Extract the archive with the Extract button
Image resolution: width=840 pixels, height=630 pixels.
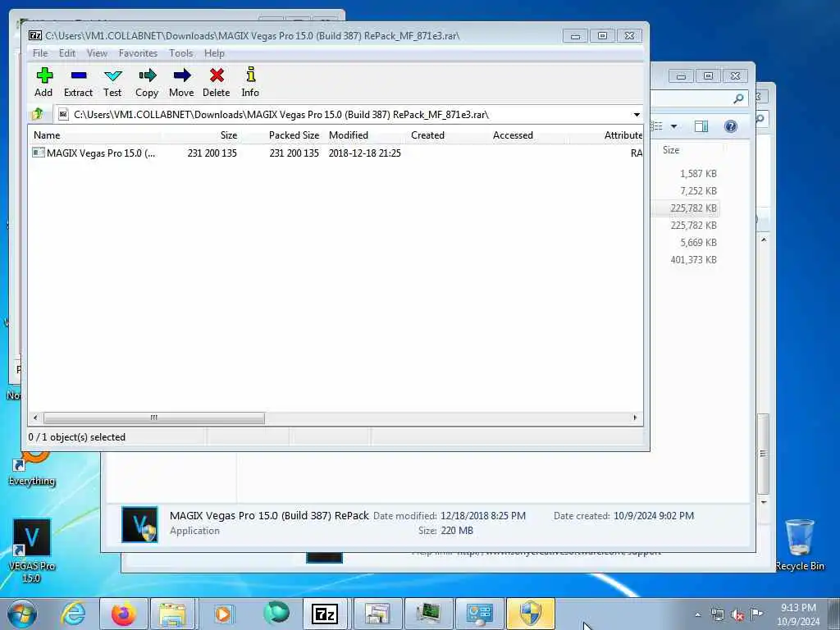click(78, 82)
